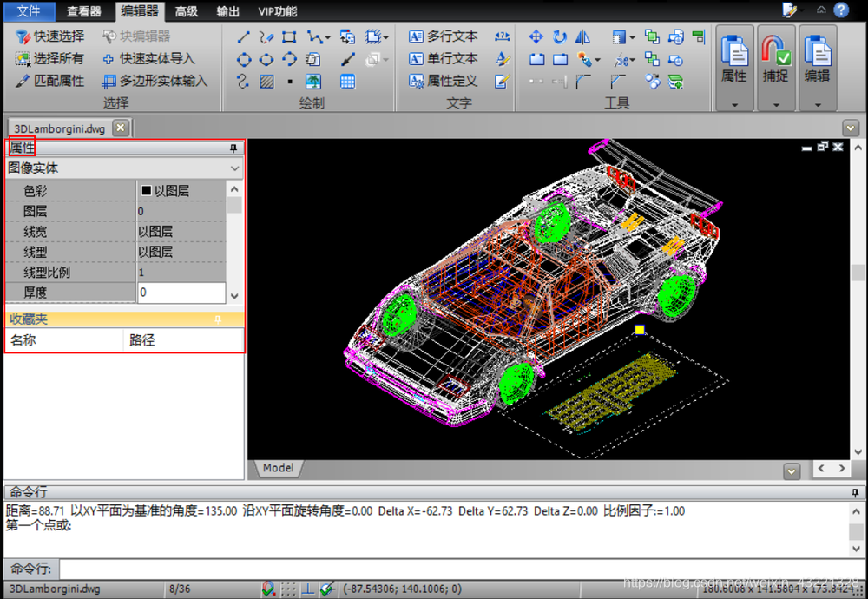Select the freehand sketch pencil tool
This screenshot has height=599, width=868.
(266, 37)
